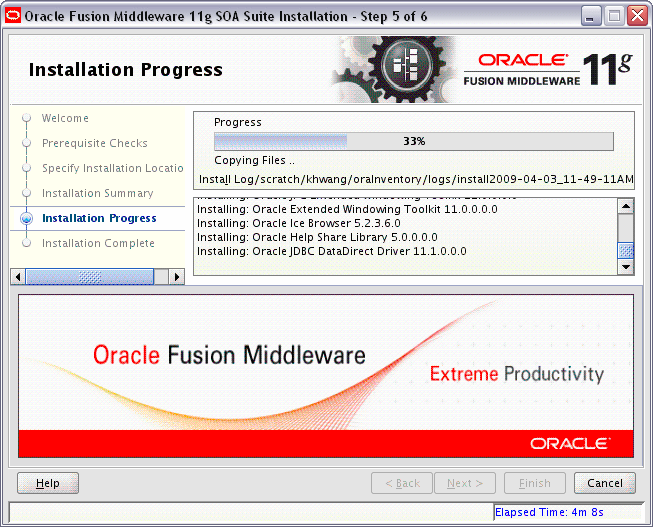Image resolution: width=653 pixels, height=527 pixels.
Task: Click the 33% progress bar
Action: [414, 141]
